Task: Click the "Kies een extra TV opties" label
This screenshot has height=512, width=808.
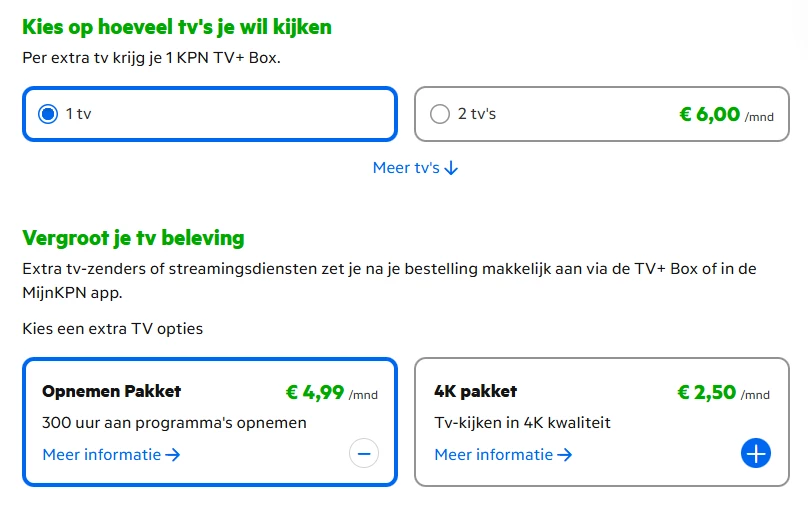Action: coord(112,328)
